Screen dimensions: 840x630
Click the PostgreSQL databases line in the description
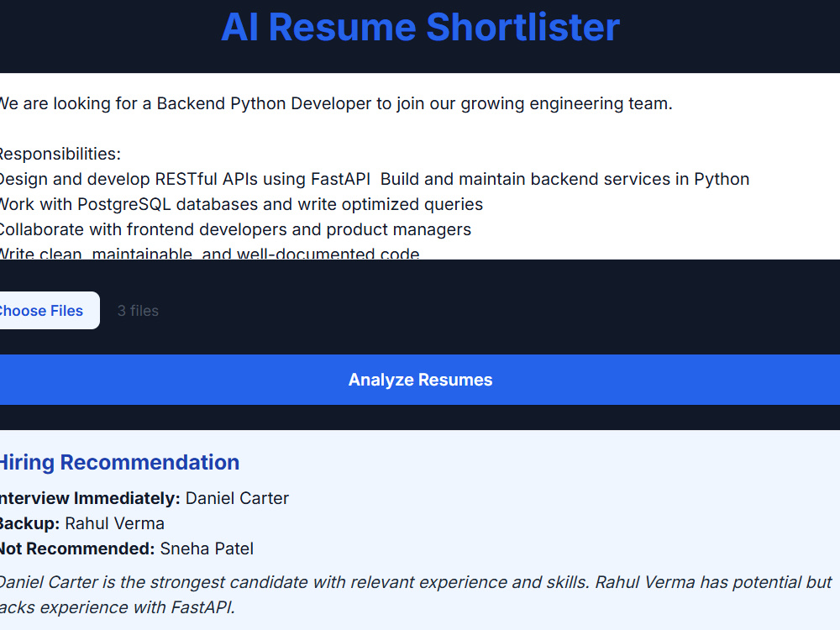(241, 204)
